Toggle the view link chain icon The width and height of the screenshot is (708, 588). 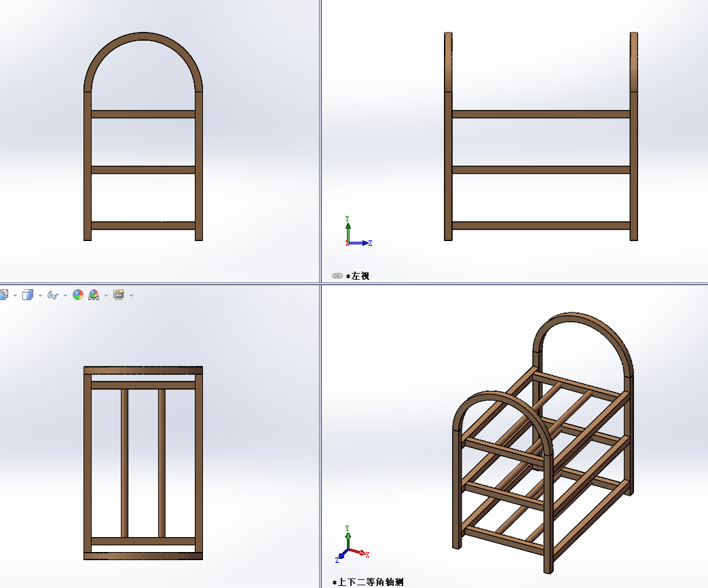[337, 276]
